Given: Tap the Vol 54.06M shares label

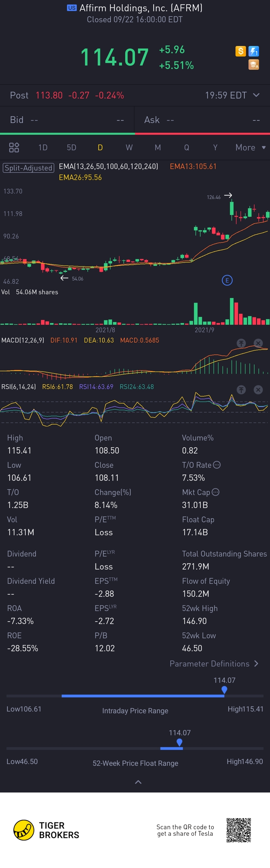Looking at the screenshot, I should (30, 292).
